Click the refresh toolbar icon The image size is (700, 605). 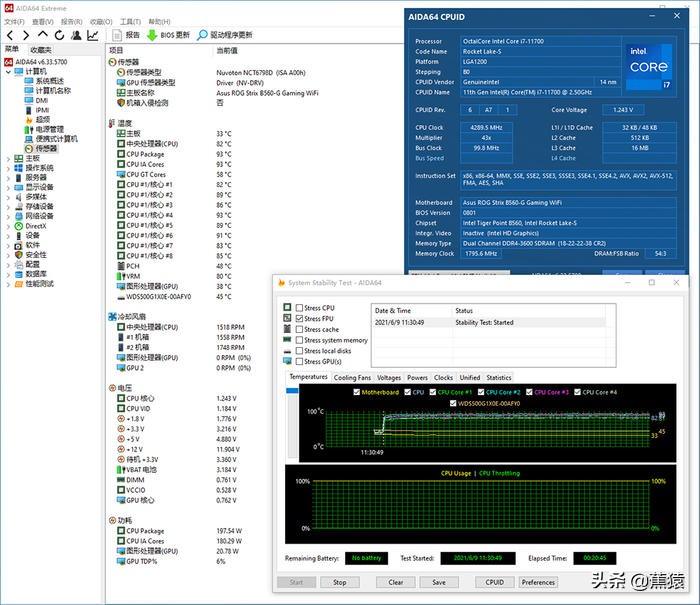(x=59, y=35)
